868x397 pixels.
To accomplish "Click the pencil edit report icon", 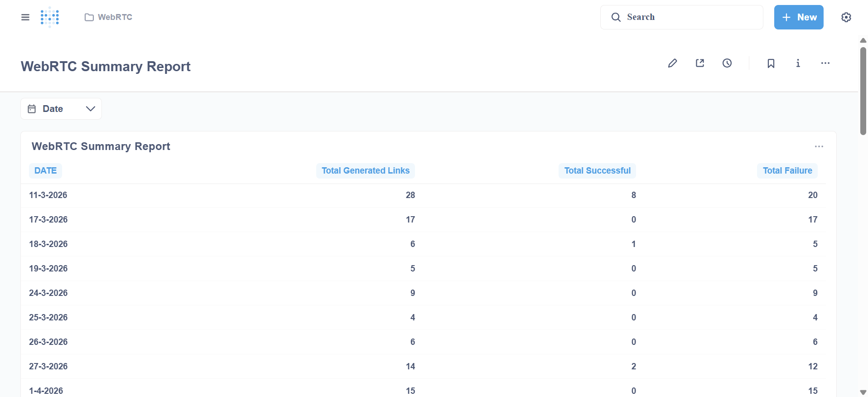I will (672, 63).
